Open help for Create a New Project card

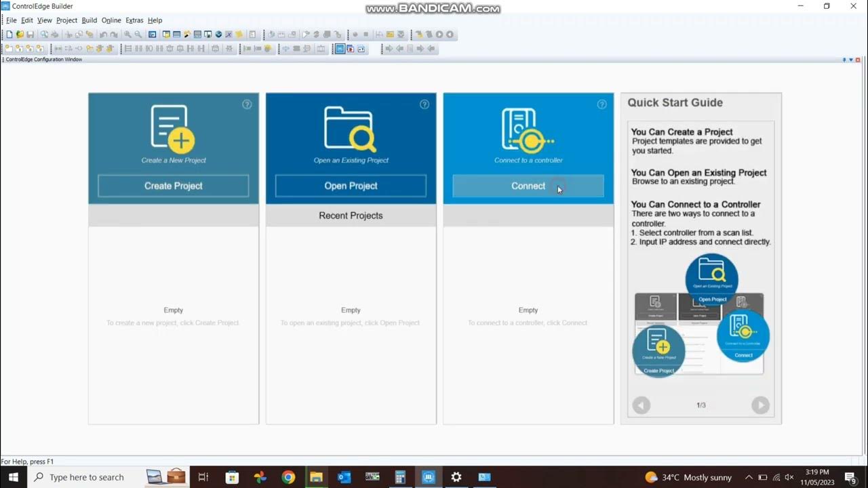point(247,104)
